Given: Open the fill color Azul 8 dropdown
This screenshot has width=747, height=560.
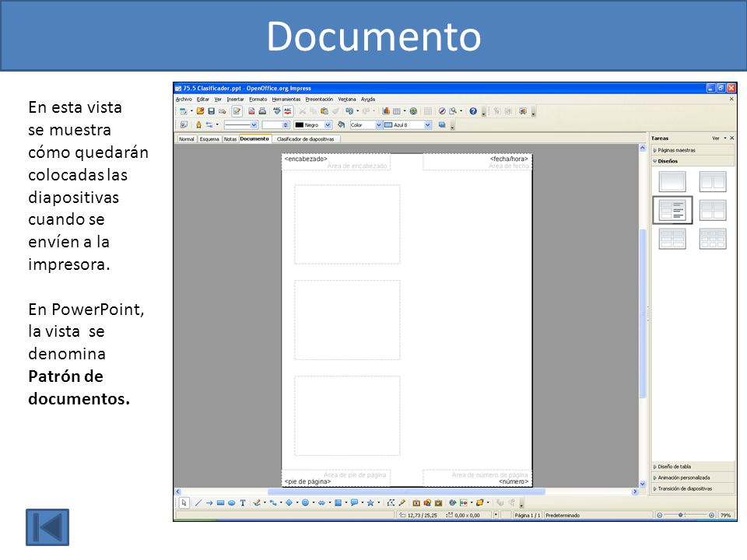Looking at the screenshot, I should [428, 124].
